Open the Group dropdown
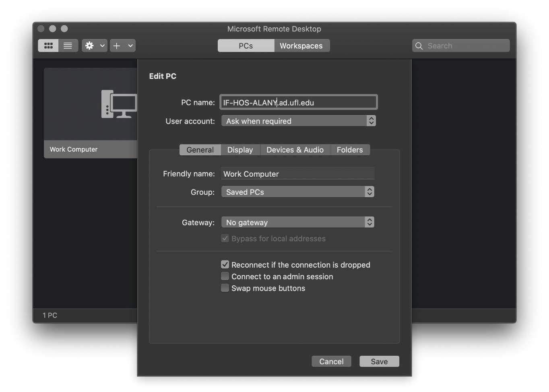The image size is (549, 392). point(298,192)
